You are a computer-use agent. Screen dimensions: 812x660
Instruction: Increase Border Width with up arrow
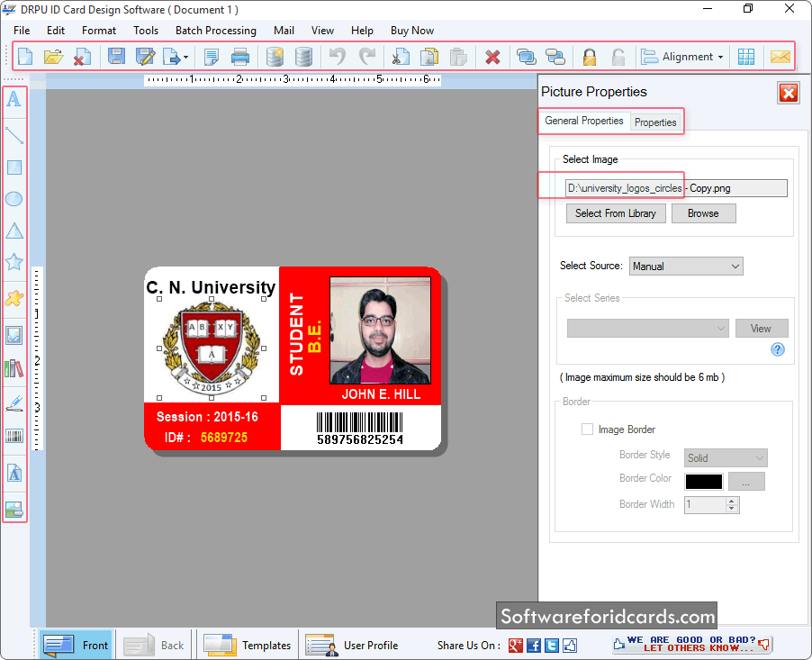732,501
